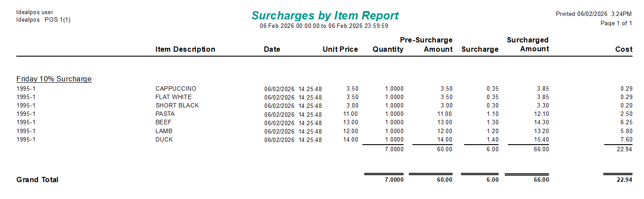Click the Cost column header
This screenshot has height=199, width=644.
624,49
